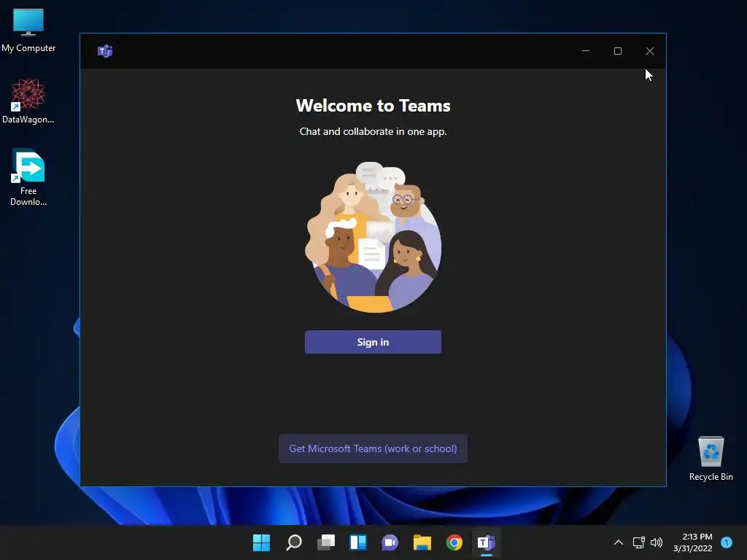
Task: Click the Teams logo in title bar
Action: (105, 51)
